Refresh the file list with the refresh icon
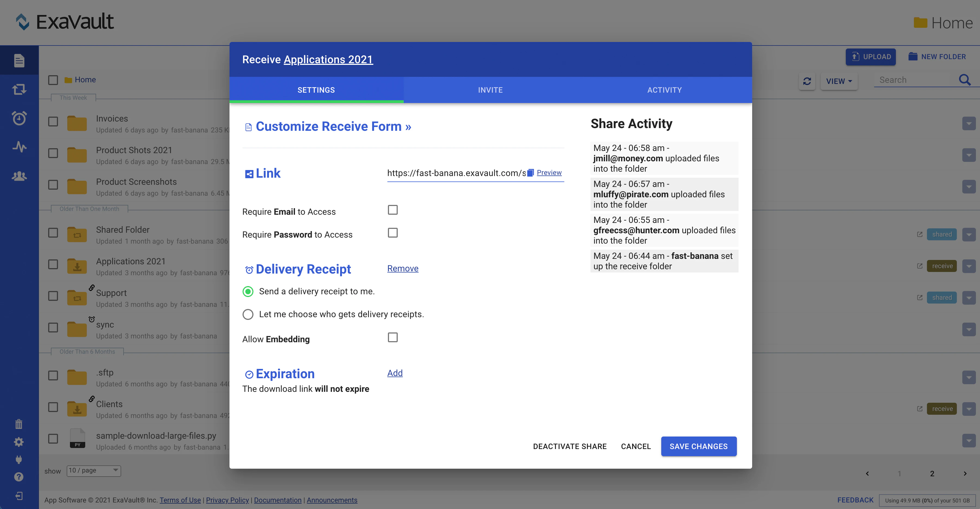980x509 pixels. click(807, 81)
